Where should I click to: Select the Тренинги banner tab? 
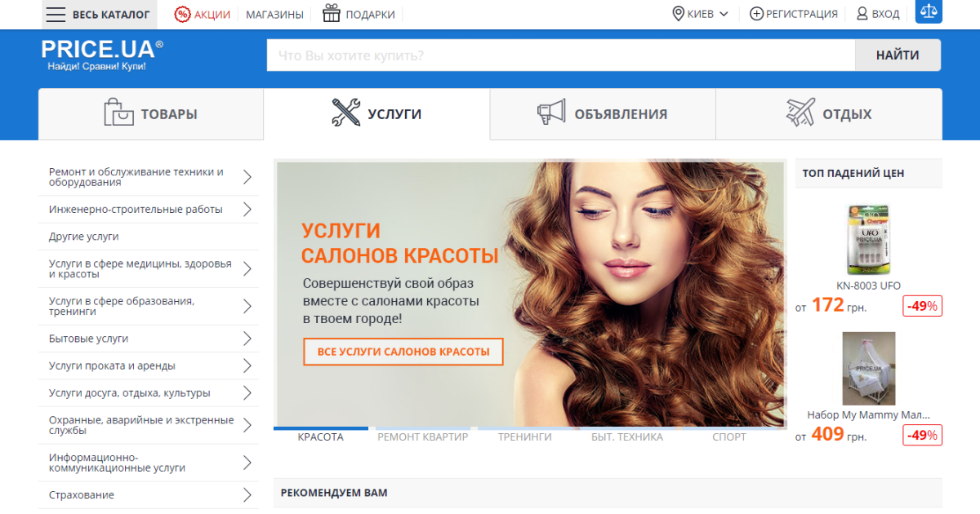coord(525,436)
